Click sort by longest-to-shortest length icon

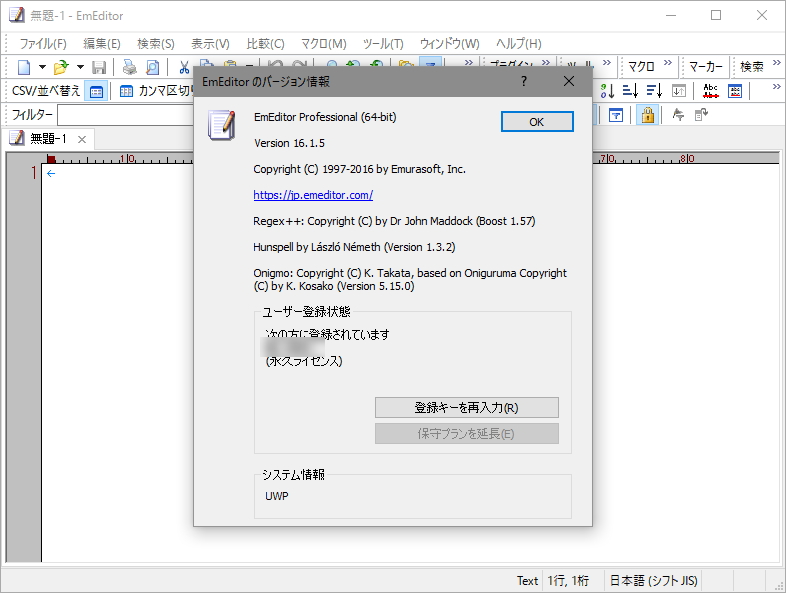click(654, 91)
